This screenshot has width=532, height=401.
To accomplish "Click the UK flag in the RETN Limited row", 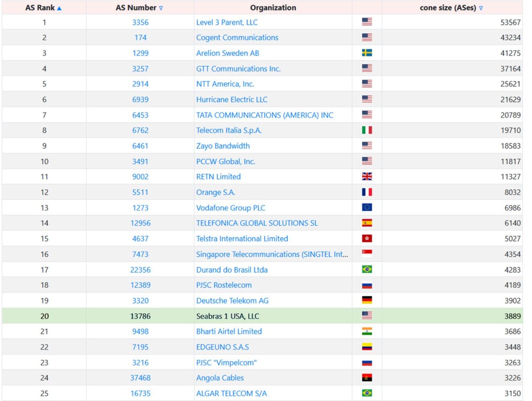I will [x=367, y=177].
